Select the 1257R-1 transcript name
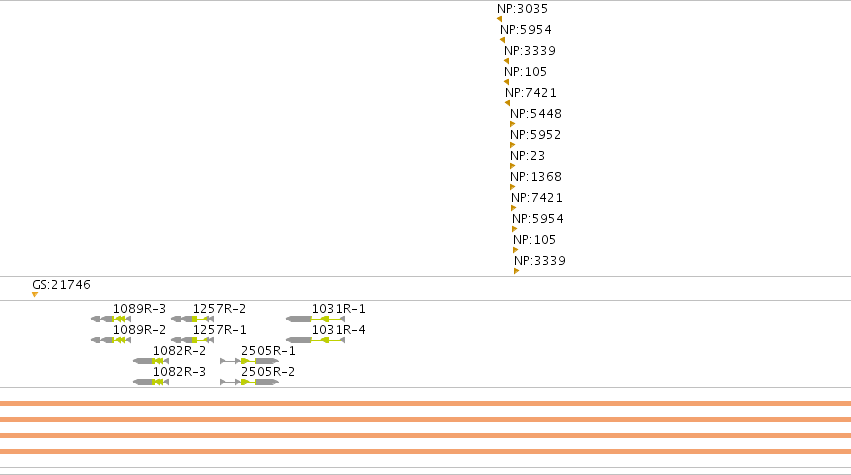Screen dimensions: 851x475 click(219, 330)
